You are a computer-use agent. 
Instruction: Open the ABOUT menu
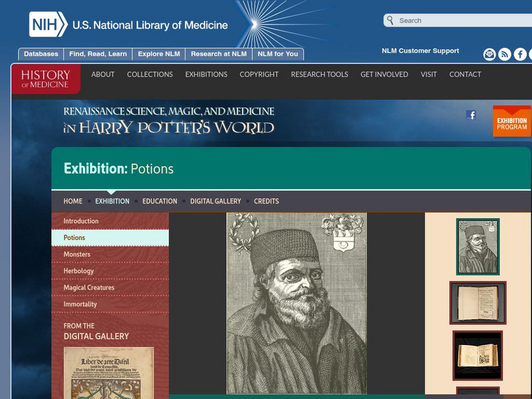[103, 74]
